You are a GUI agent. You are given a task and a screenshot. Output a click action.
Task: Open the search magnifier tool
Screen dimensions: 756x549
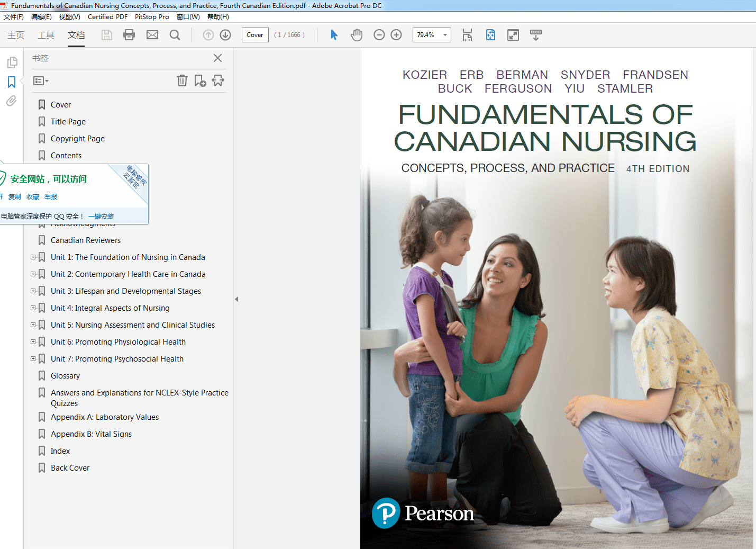click(175, 35)
